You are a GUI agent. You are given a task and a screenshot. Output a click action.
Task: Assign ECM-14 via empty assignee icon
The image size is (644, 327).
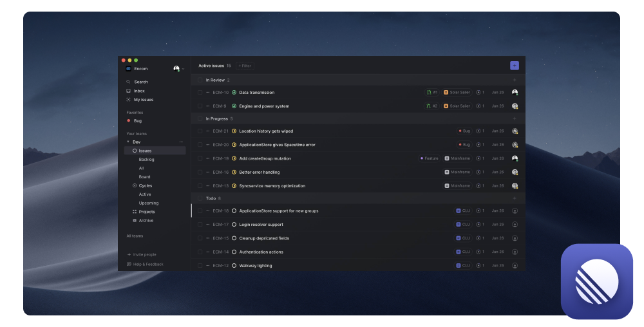515,252
